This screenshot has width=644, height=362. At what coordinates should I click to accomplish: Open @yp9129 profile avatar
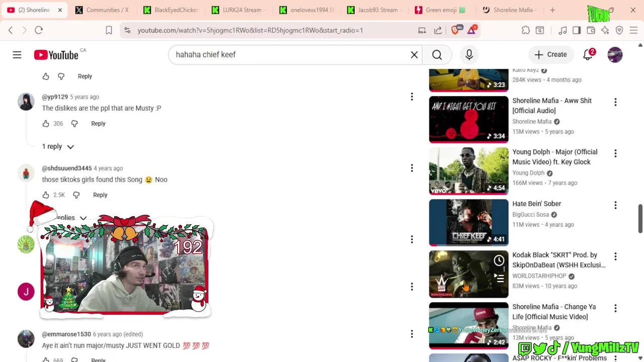26,102
